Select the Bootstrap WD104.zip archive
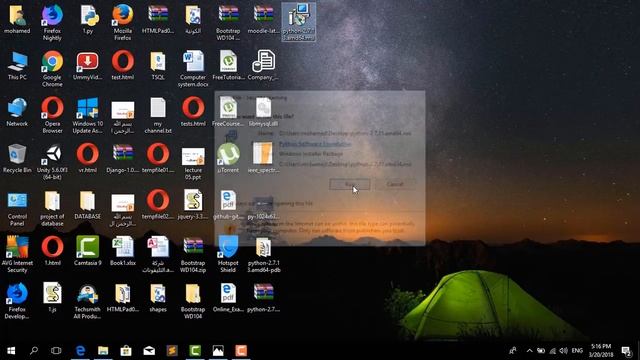Image resolution: width=640 pixels, height=360 pixels. 193,254
